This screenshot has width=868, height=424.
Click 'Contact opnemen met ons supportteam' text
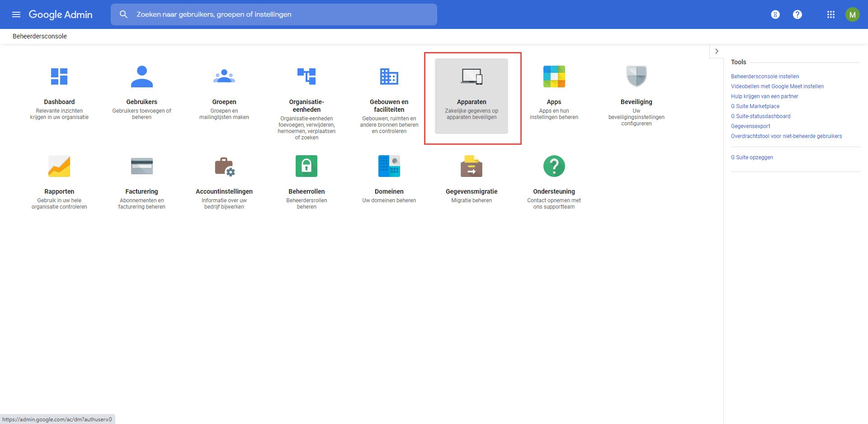pos(554,204)
